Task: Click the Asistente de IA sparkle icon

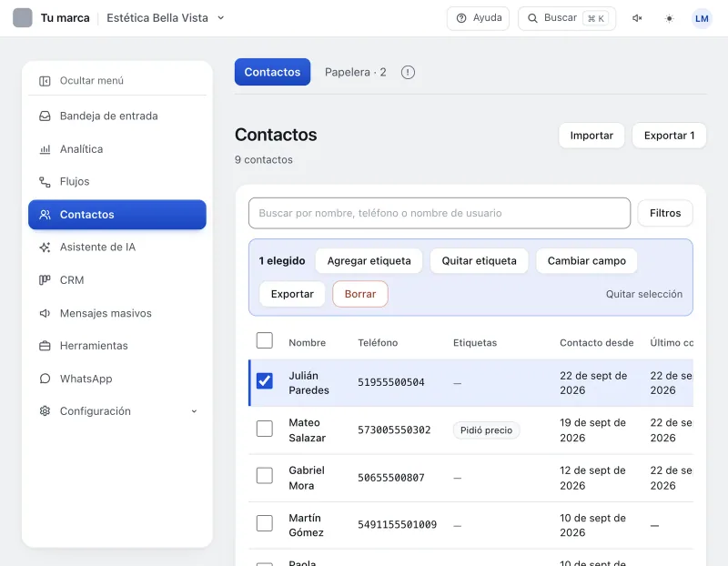Action: tap(45, 247)
